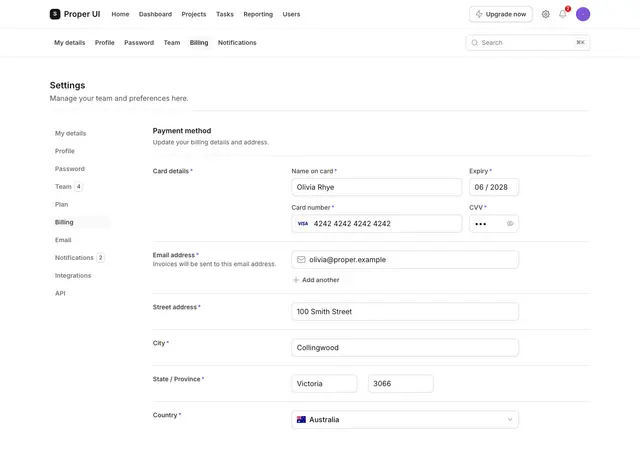640x471 pixels.
Task: Select the Billing top tab
Action: pos(199,43)
